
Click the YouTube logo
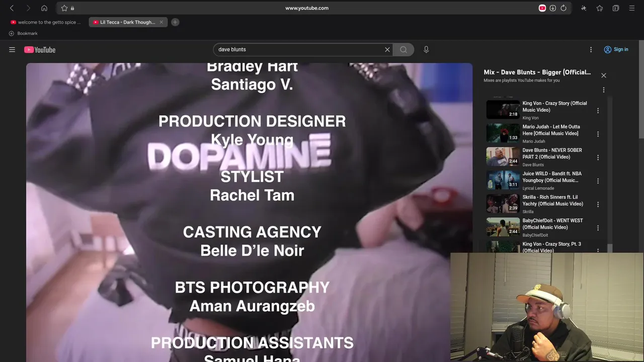[x=40, y=50]
